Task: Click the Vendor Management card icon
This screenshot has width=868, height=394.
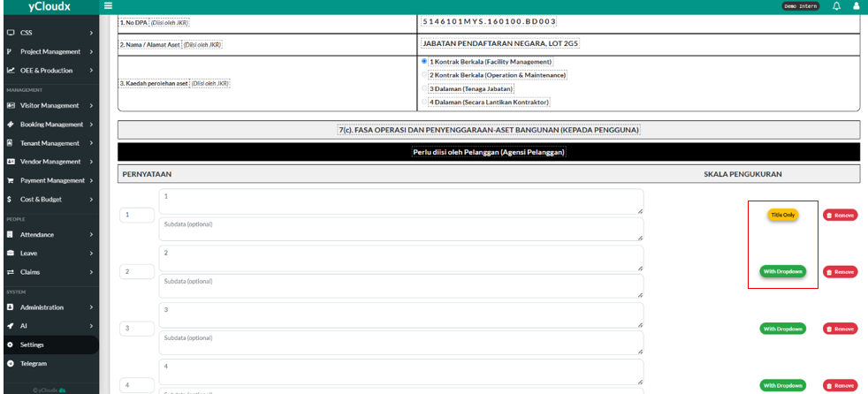Action: 10,162
